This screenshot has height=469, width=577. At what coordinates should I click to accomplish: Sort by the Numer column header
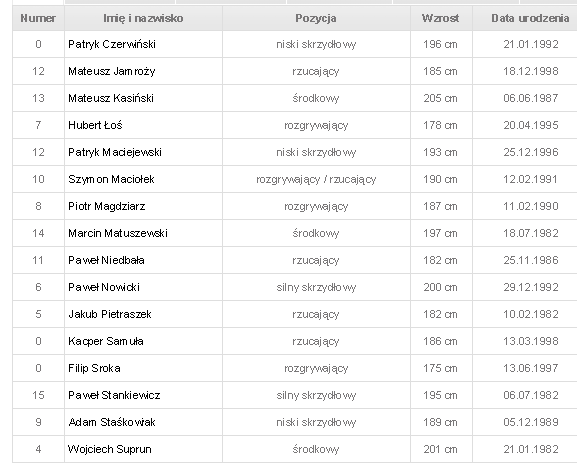pyautogui.click(x=38, y=18)
